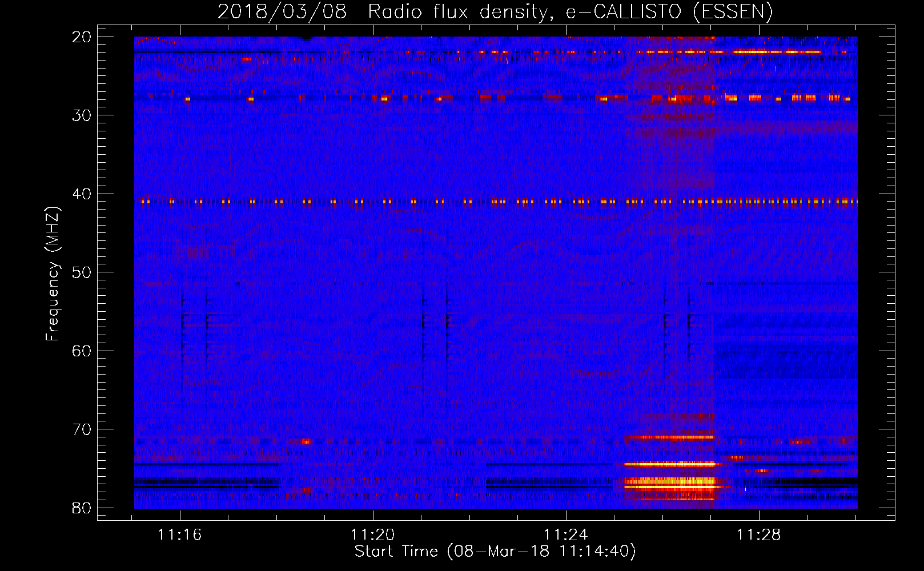Image resolution: width=924 pixels, height=571 pixels.
Task: Click the 70 MHz frequency tick label
Action: tap(82, 429)
